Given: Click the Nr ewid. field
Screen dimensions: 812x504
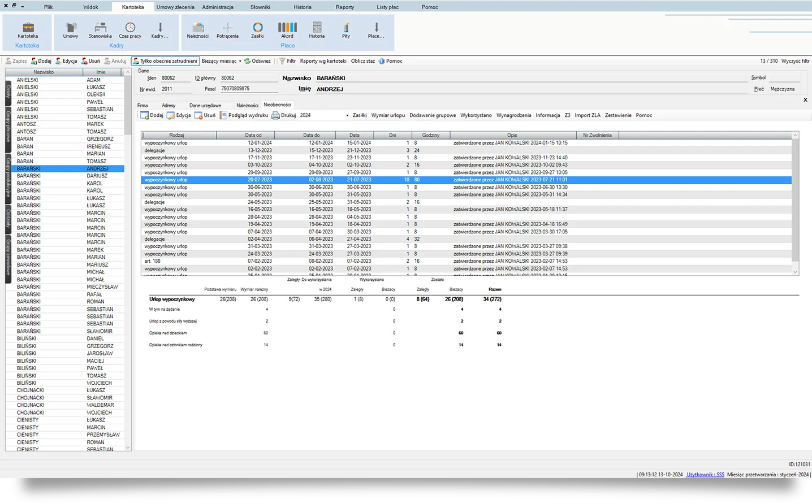Looking at the screenshot, I should coord(175,89).
